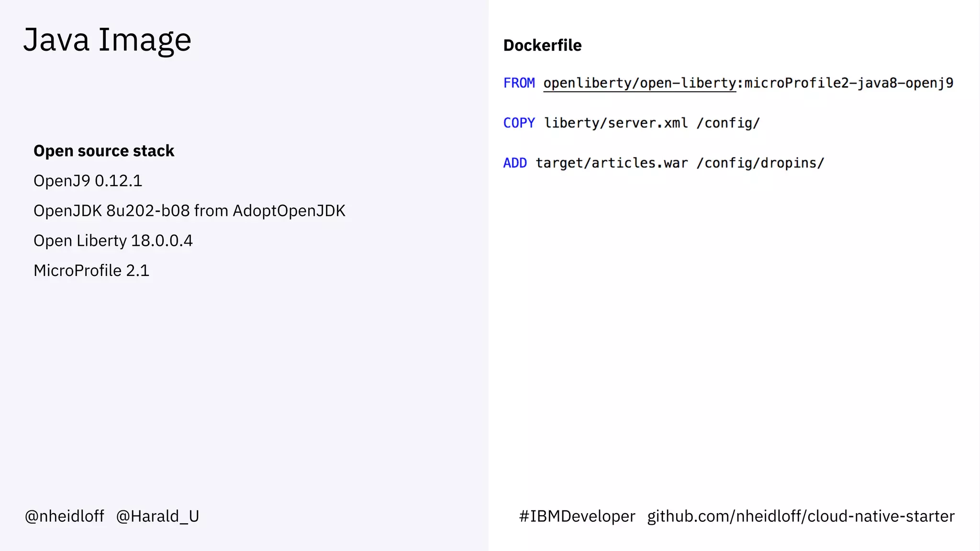Select 'target/articles.war' path text

[612, 164]
